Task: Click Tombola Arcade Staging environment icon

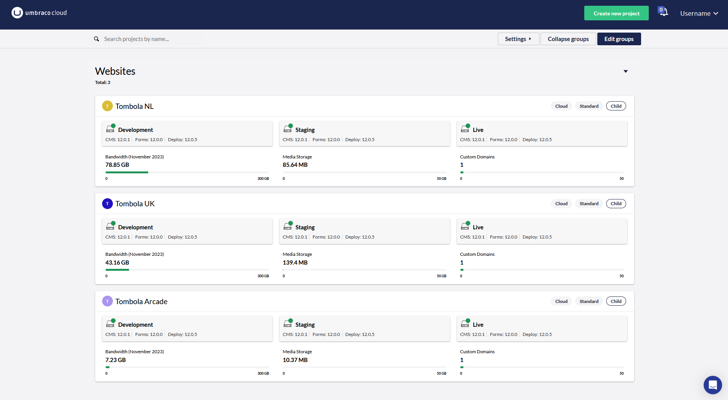Action: [288, 323]
